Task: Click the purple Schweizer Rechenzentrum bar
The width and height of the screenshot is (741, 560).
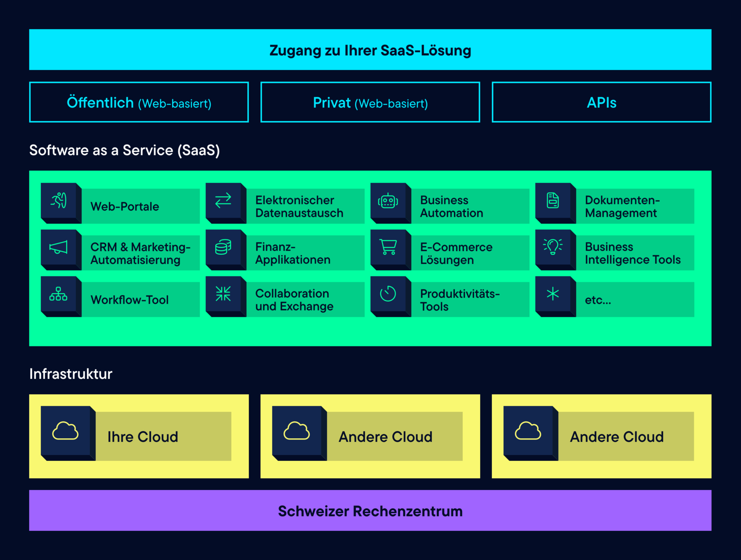Action: pos(370,510)
